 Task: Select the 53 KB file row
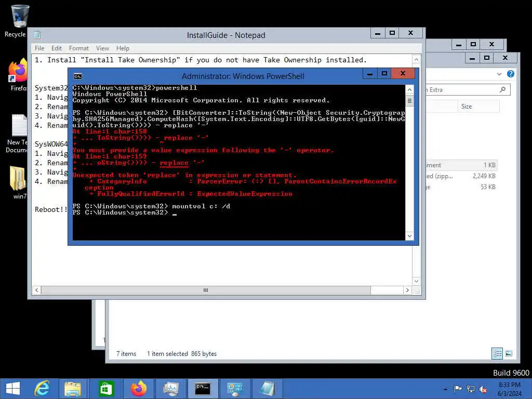coord(462,187)
